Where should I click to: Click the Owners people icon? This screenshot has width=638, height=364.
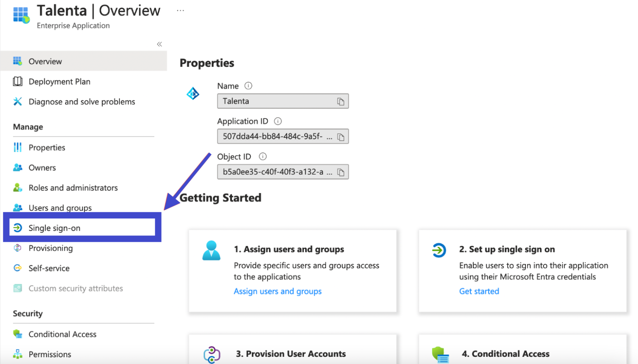tap(18, 167)
